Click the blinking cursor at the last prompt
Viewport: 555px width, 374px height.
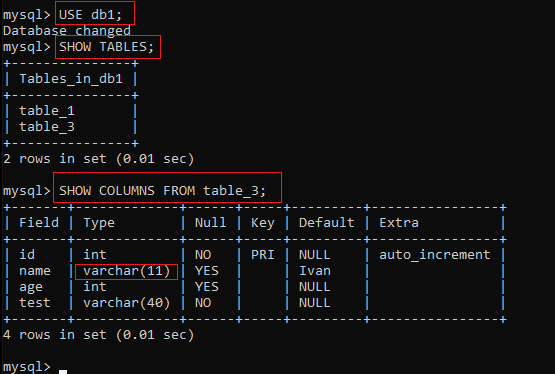(x=63, y=372)
